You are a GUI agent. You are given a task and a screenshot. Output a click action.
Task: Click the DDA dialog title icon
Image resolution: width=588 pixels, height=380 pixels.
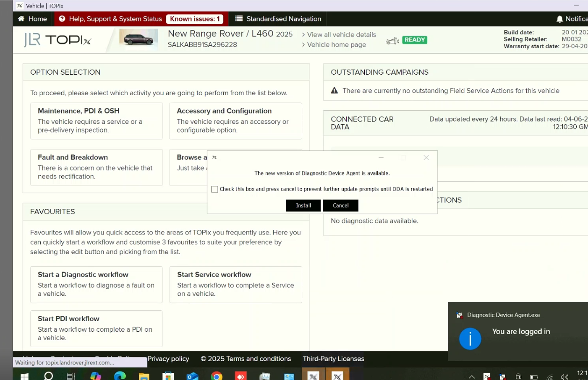(x=214, y=157)
